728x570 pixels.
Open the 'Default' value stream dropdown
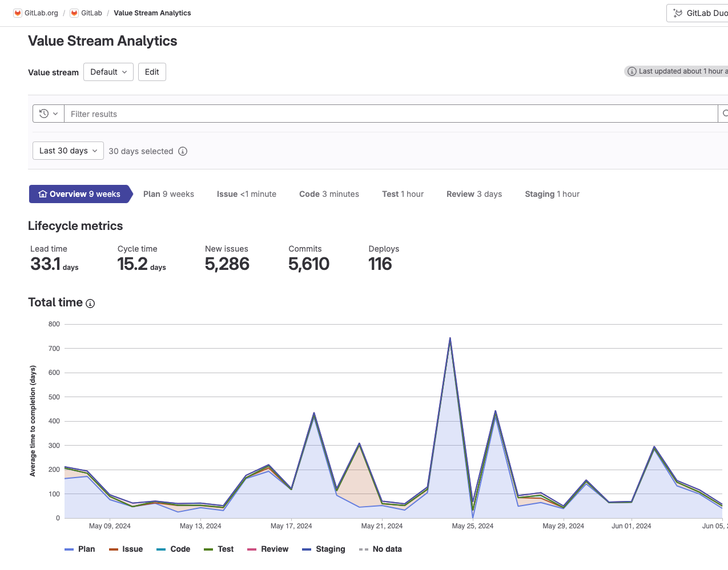[x=108, y=72]
